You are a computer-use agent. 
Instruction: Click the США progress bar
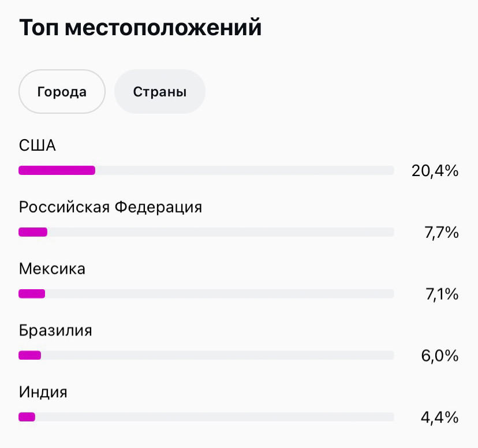tap(206, 170)
